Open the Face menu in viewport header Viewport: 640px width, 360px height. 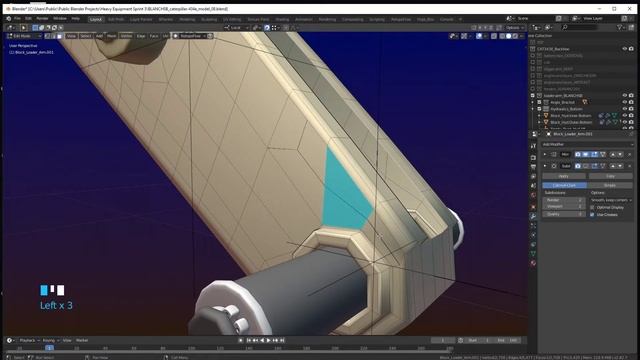pyautogui.click(x=154, y=36)
